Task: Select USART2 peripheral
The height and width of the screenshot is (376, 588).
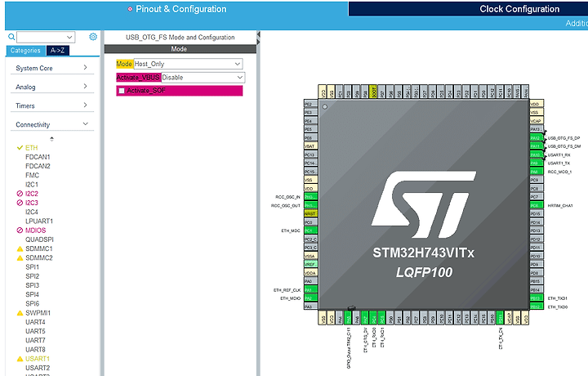Action: [x=38, y=368]
